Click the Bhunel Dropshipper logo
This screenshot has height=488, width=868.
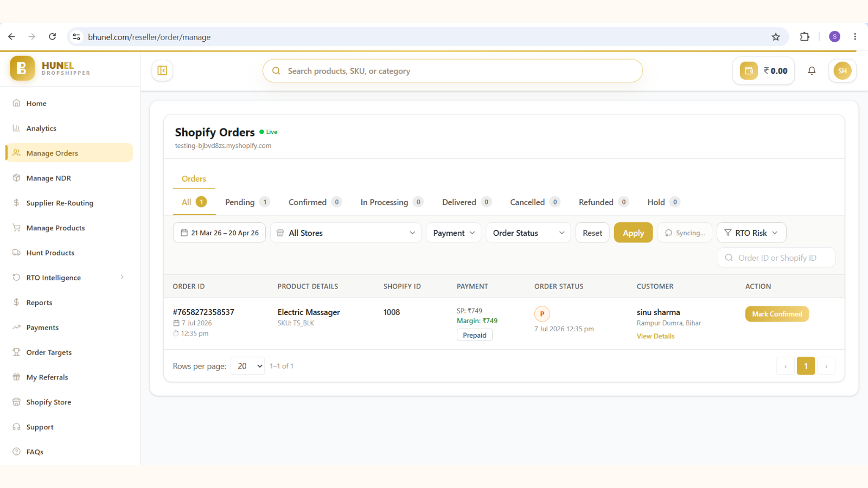(x=50, y=68)
